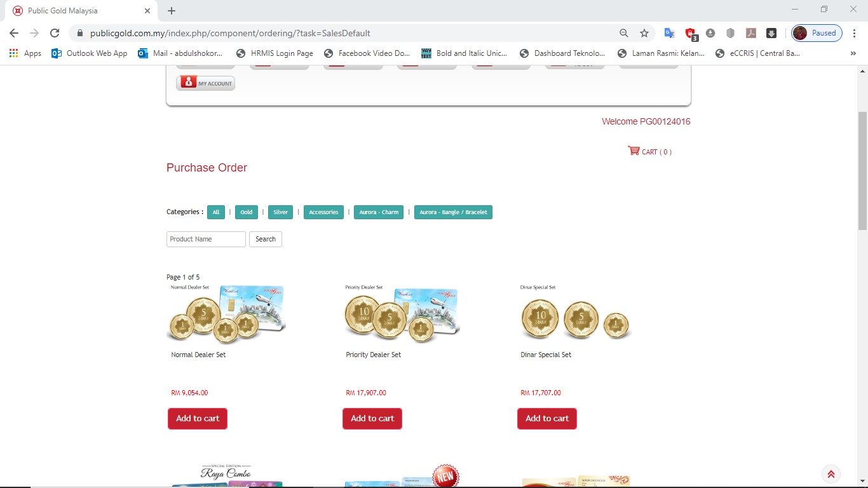Open the PDF Acrobat extension icon
The width and height of the screenshot is (868, 488).
click(x=750, y=33)
